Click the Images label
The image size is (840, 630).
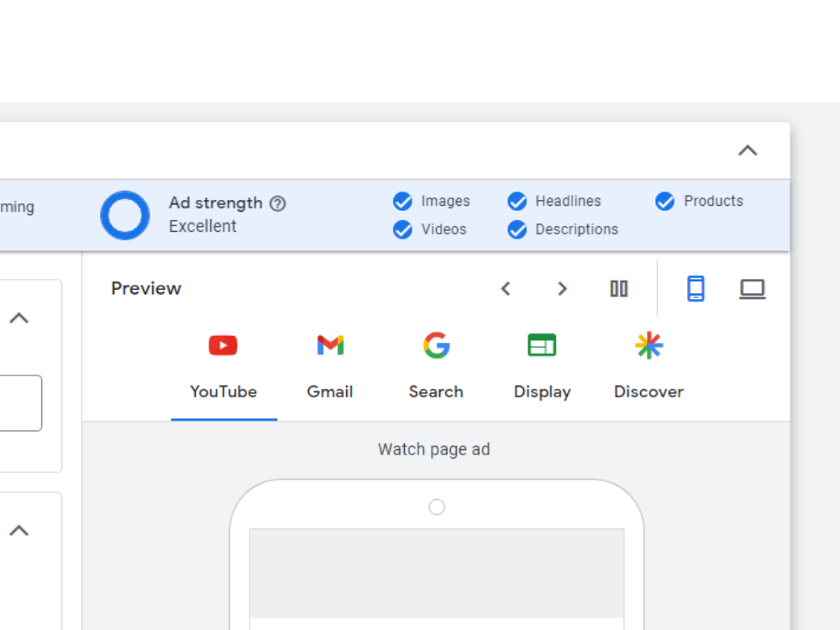click(x=445, y=201)
